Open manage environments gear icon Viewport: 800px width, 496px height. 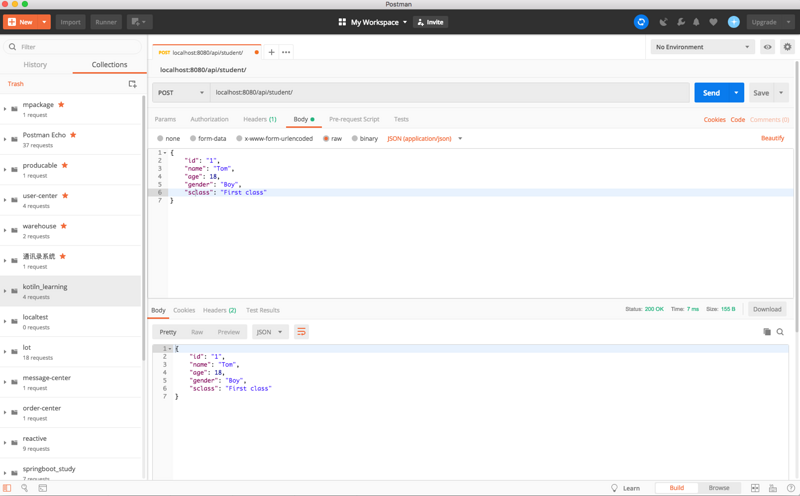[x=787, y=47]
